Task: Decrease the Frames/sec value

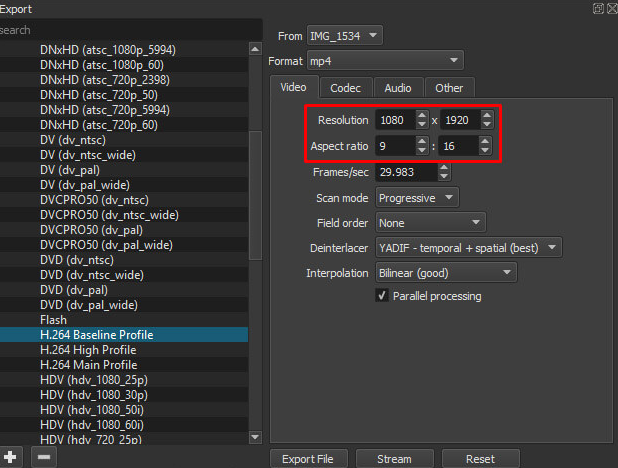Action: click(444, 176)
